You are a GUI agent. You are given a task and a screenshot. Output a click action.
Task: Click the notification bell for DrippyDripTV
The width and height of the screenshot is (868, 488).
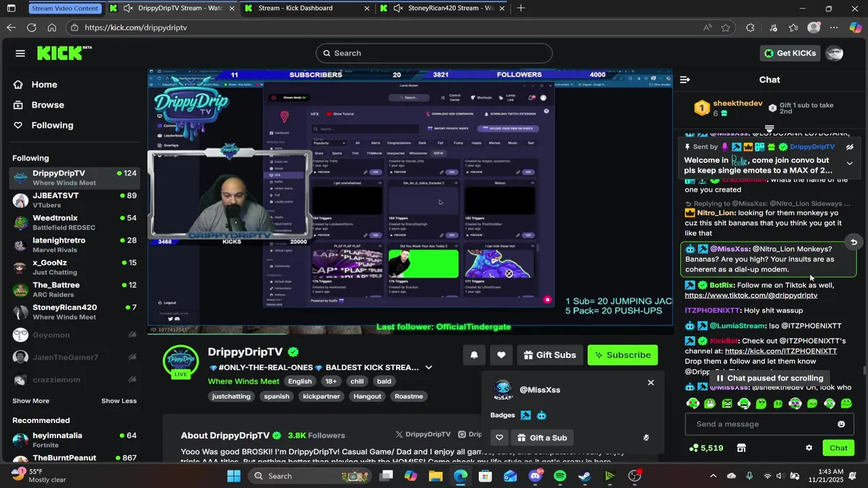474,355
